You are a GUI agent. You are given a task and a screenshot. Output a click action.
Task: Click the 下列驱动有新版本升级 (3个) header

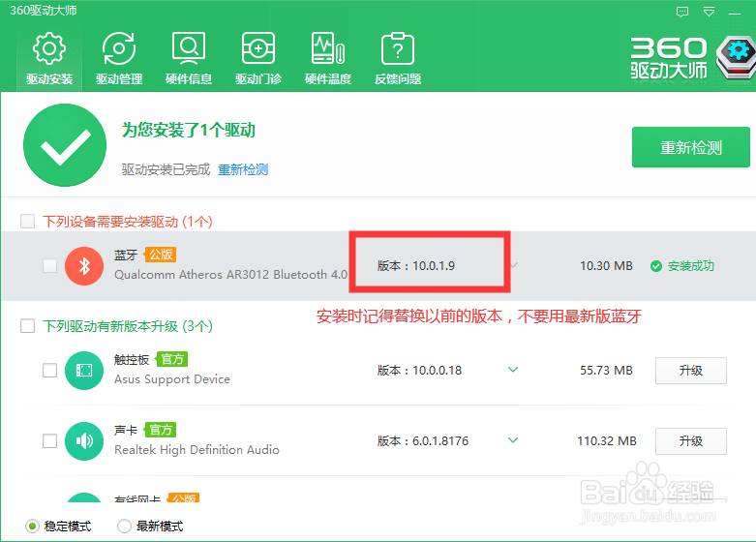pos(128,326)
